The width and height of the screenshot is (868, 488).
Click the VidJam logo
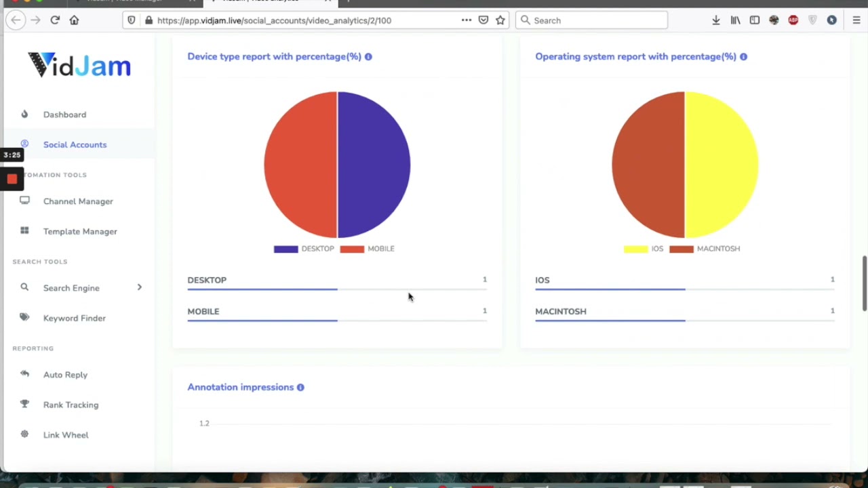[x=79, y=65]
